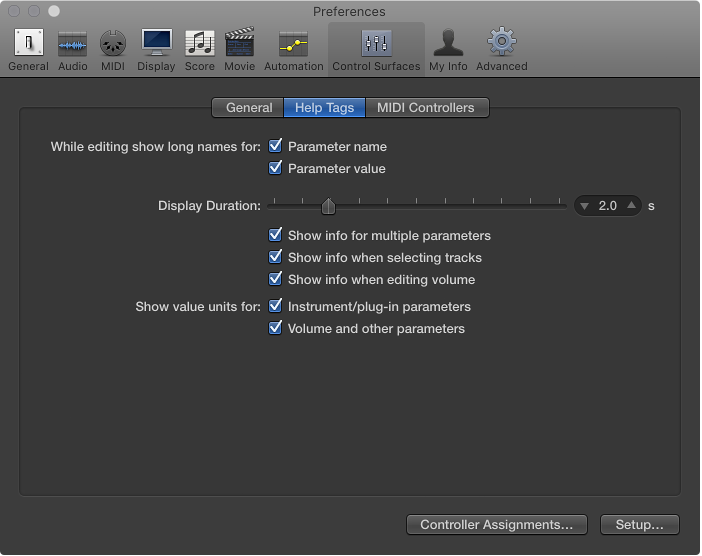Click the Setup... button
Viewport: 702px width, 556px height.
click(639, 525)
